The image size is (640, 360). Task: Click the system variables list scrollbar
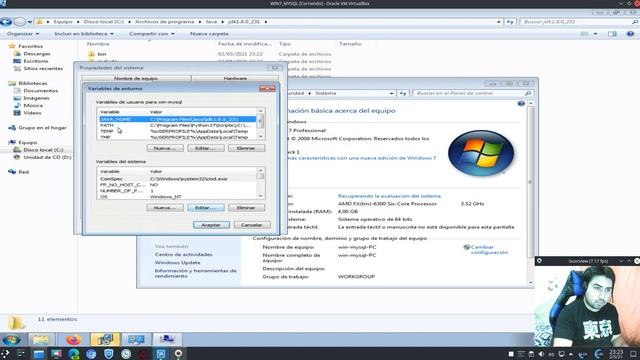(260, 183)
